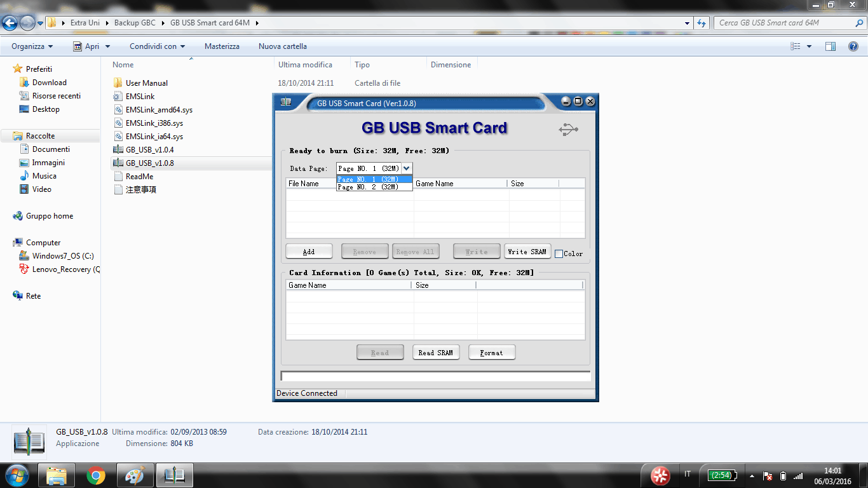Click the refresh button beside address bar
This screenshot has height=488, width=868.
coord(702,23)
